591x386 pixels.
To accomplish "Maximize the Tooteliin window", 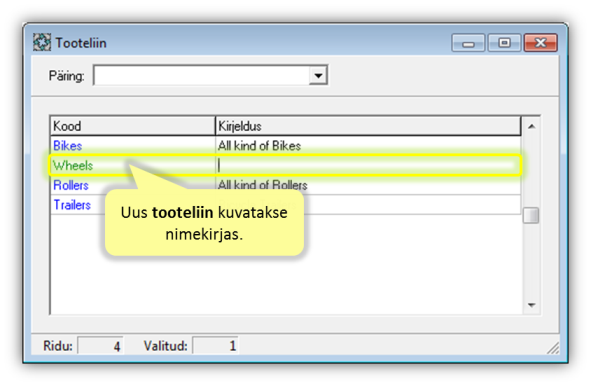I will pyautogui.click(x=504, y=43).
